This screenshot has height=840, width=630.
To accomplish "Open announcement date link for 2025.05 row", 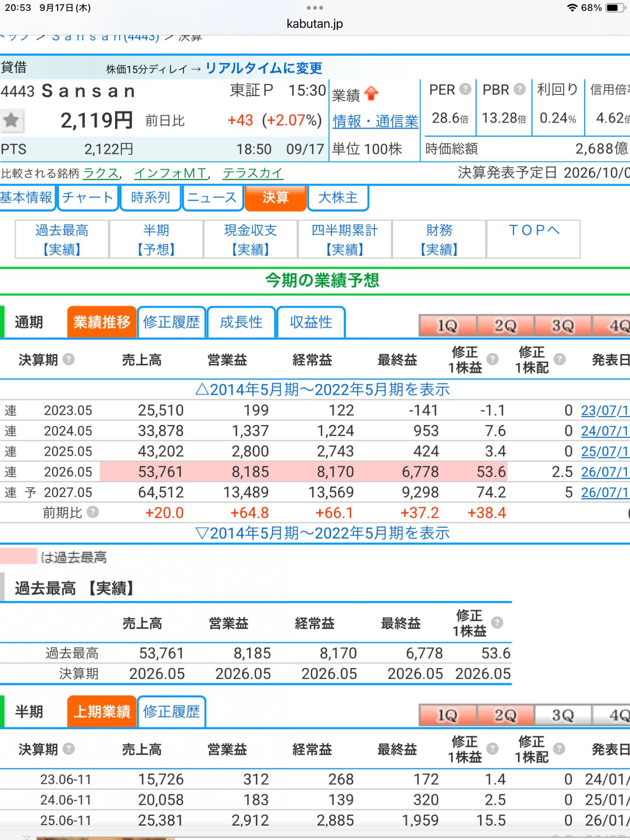I will point(605,451).
